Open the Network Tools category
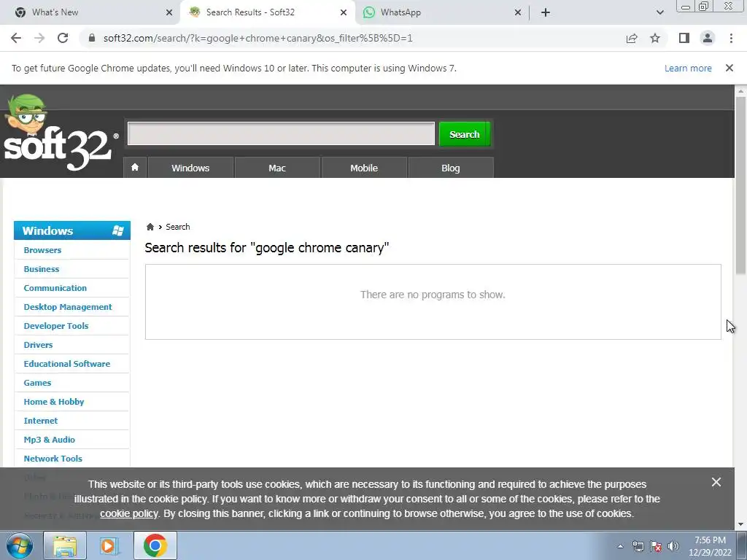747x560 pixels. pos(53,459)
